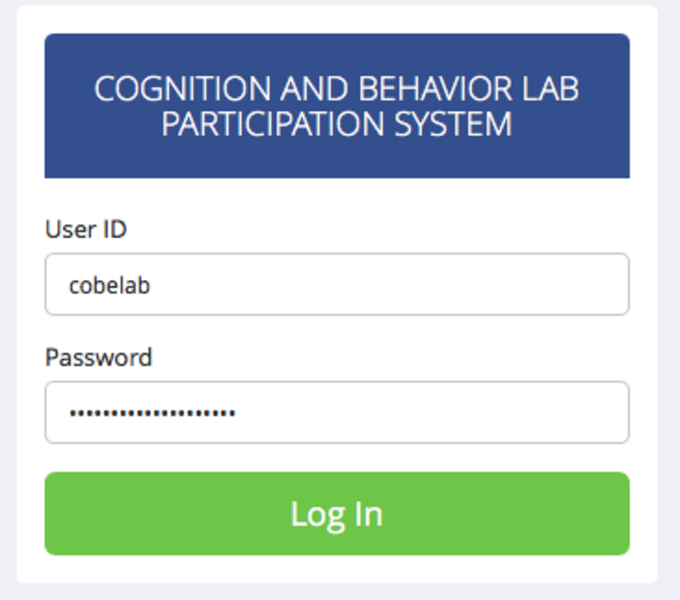Focus the Password input field
Image resolution: width=680 pixels, height=600 pixels.
337,412
